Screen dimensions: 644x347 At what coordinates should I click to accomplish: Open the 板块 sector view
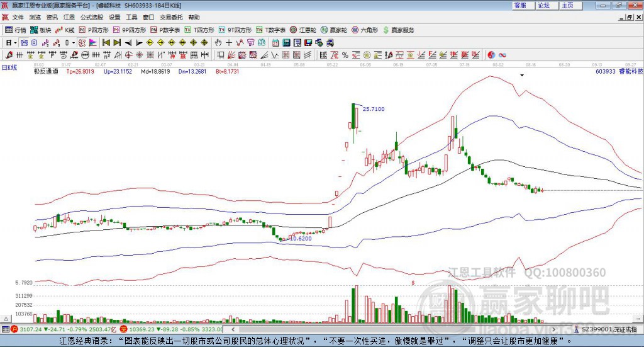click(x=41, y=30)
